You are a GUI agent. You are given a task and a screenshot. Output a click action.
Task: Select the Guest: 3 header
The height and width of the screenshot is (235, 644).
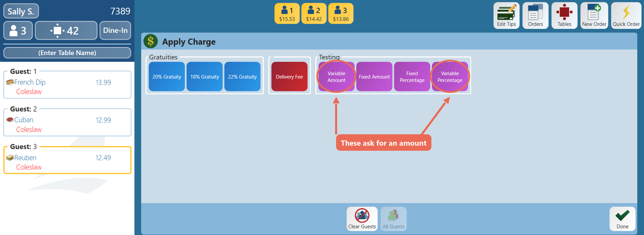pyautogui.click(x=23, y=147)
